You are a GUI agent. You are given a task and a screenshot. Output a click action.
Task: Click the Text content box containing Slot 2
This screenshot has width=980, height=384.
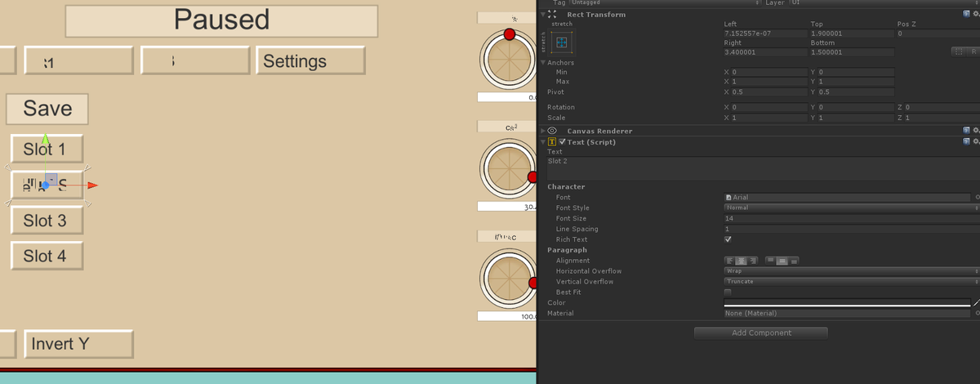click(x=763, y=168)
